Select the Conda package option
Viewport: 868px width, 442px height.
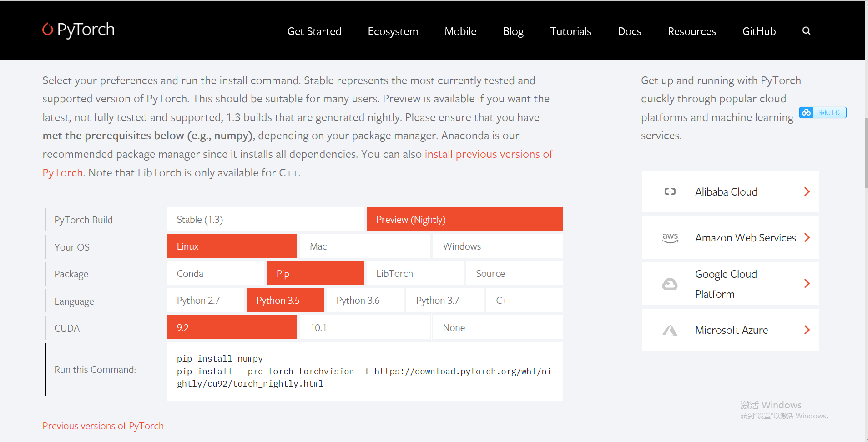(215, 273)
